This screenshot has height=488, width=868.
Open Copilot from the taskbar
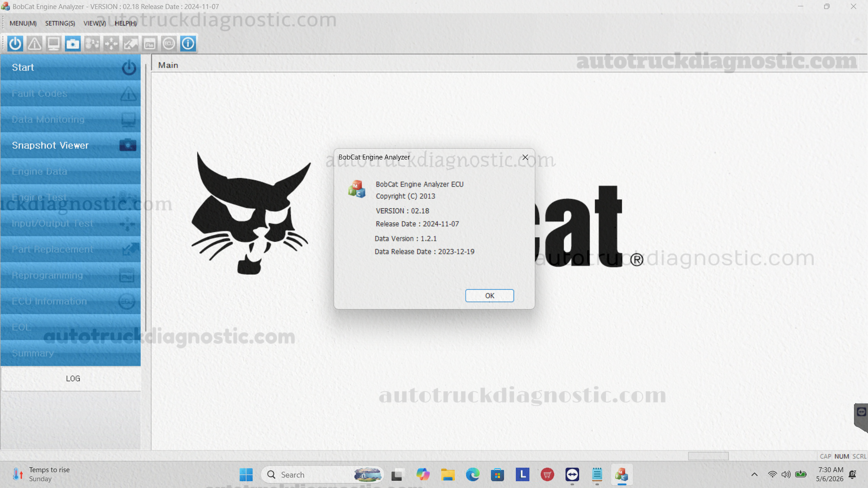423,474
